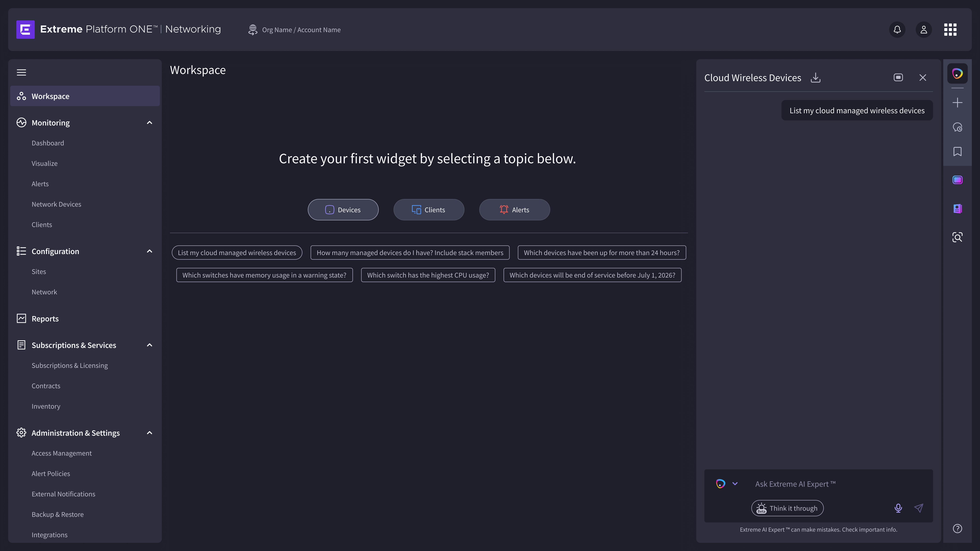This screenshot has width=980, height=551.
Task: Open the scan search icon in right rail
Action: coord(957,237)
